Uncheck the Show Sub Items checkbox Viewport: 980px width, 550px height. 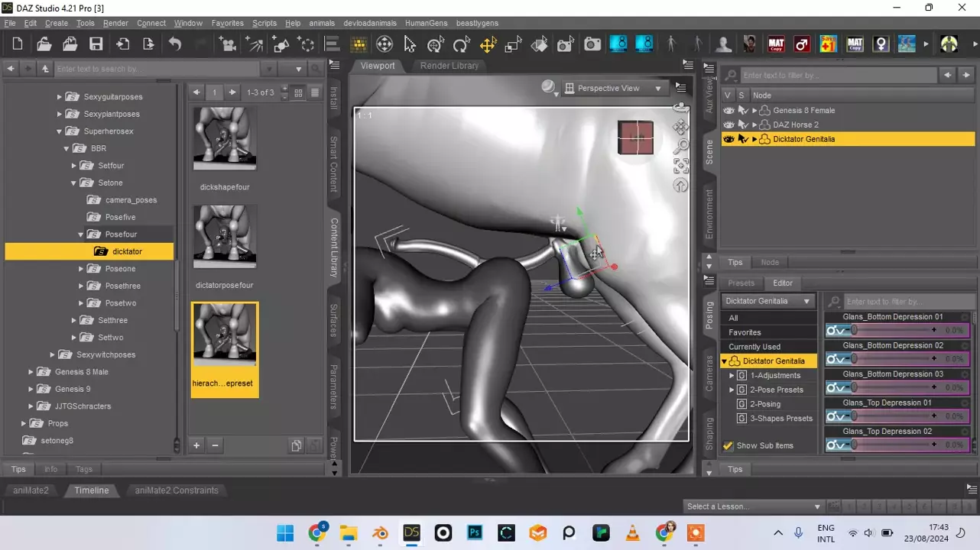tap(728, 445)
